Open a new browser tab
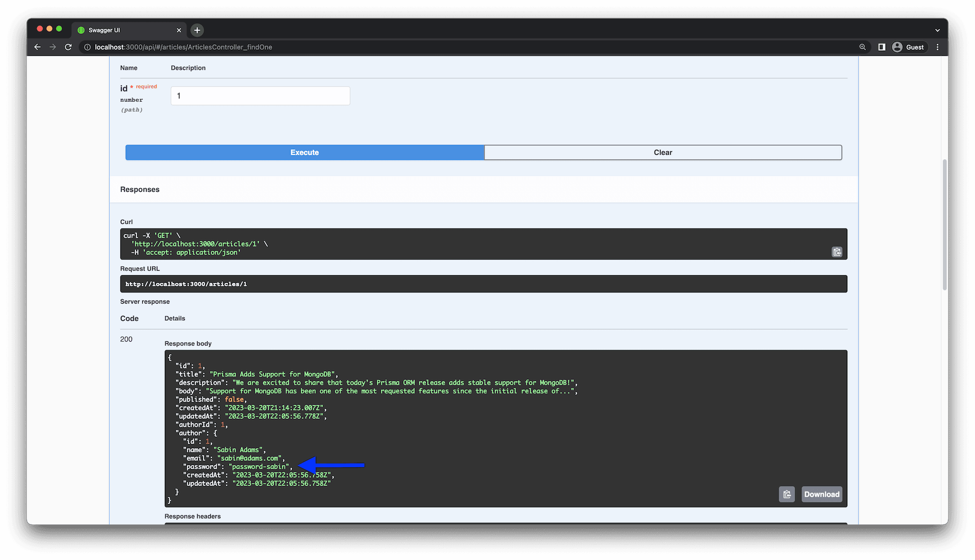975x560 pixels. click(197, 30)
